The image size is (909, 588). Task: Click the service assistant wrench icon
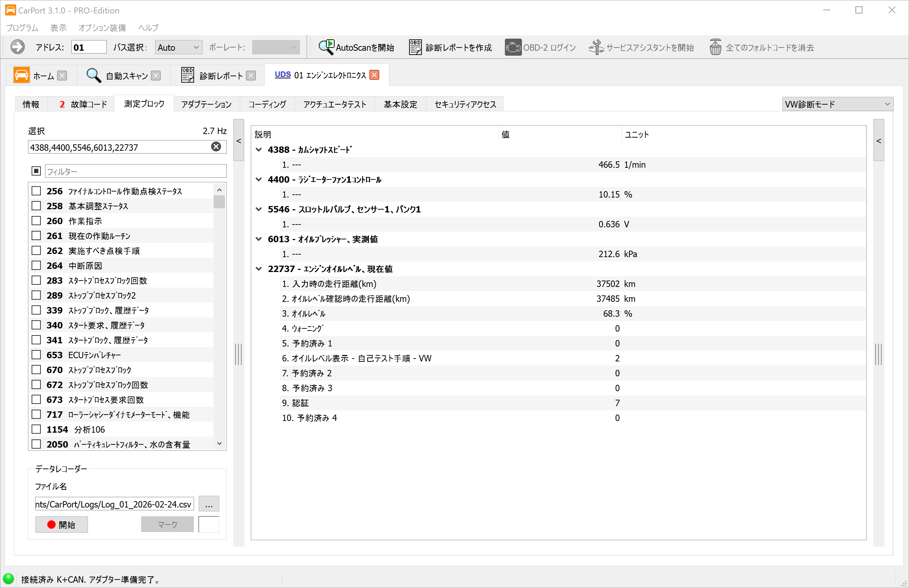596,48
